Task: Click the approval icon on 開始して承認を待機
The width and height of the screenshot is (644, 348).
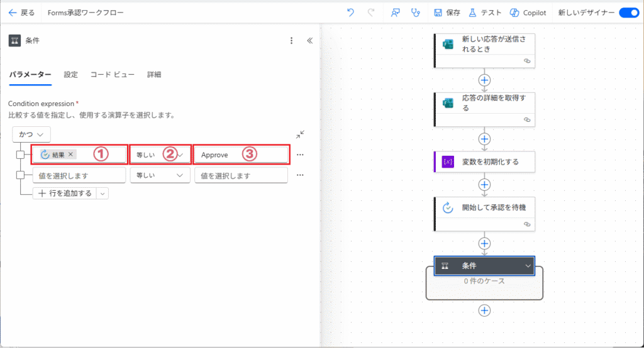Action: [448, 208]
